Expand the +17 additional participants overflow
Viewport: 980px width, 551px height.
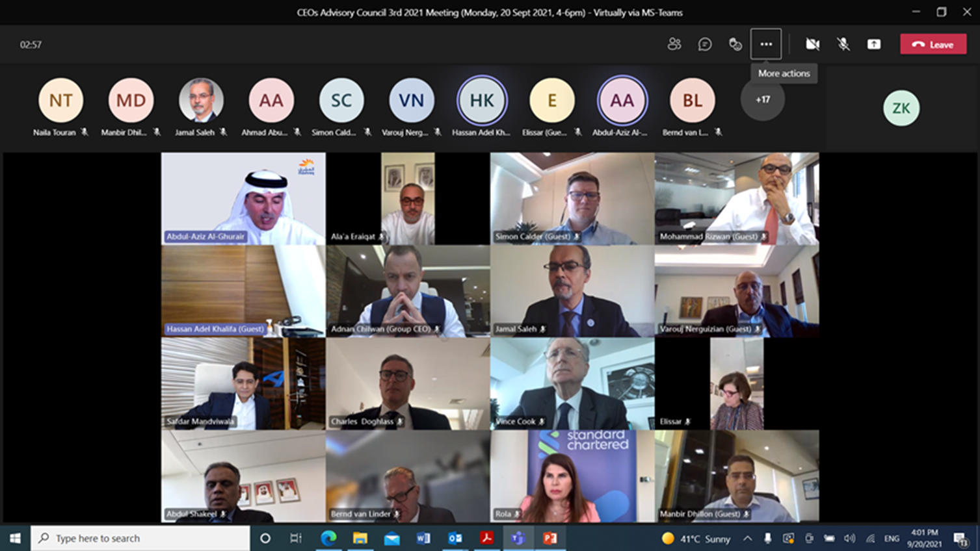coord(762,100)
